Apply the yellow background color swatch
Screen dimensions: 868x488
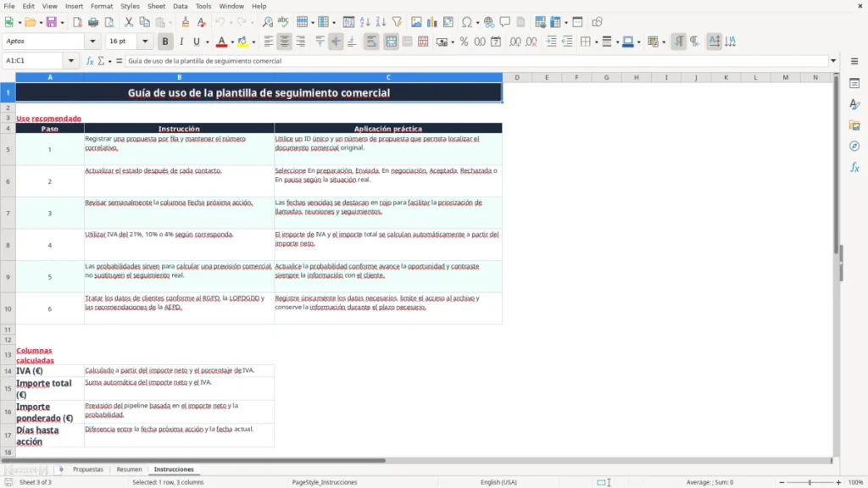point(242,42)
